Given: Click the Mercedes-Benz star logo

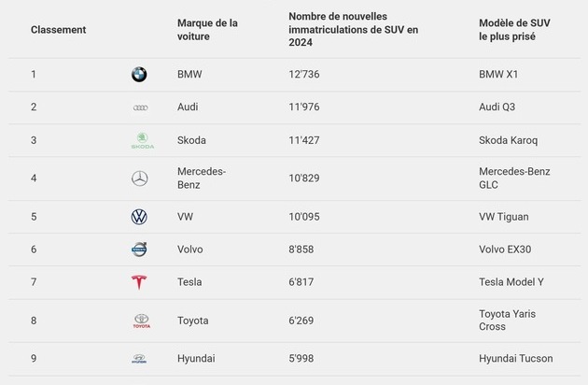Looking at the screenshot, I should tap(139, 178).
